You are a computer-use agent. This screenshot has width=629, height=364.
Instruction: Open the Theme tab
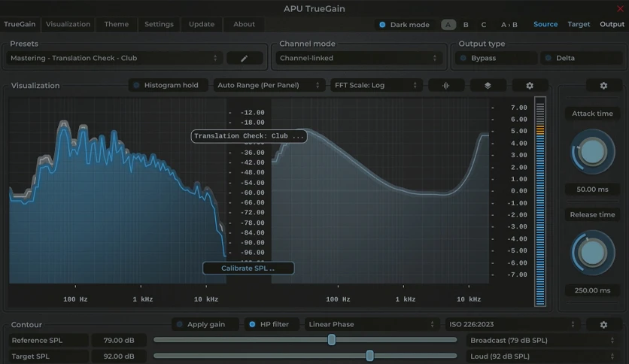click(x=117, y=24)
